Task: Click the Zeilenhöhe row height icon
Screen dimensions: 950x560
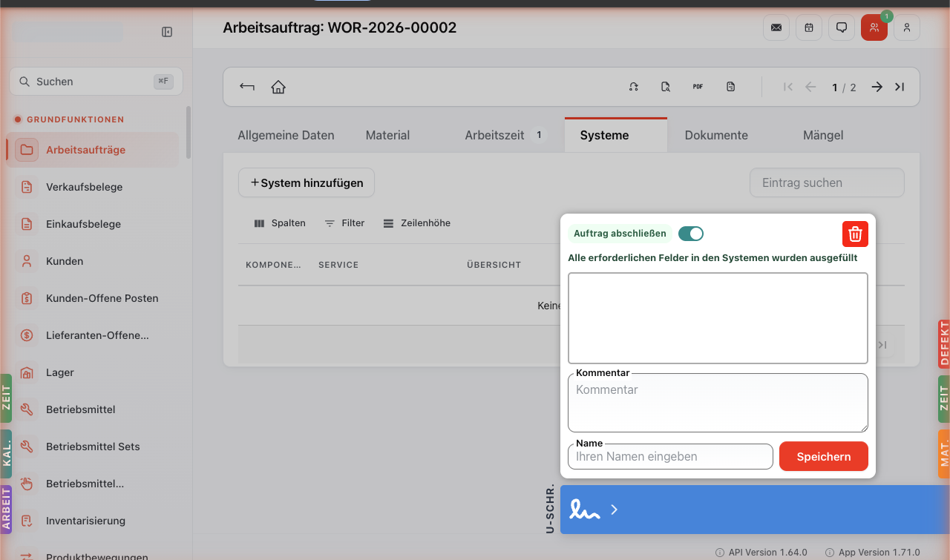Action: click(x=388, y=223)
